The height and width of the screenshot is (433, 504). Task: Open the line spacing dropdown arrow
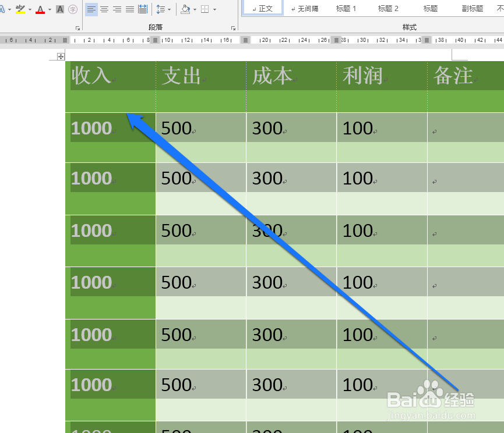[168, 8]
